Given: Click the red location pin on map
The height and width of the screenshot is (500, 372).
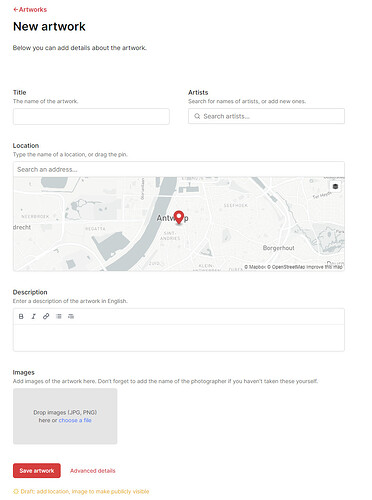Looking at the screenshot, I should 179,217.
